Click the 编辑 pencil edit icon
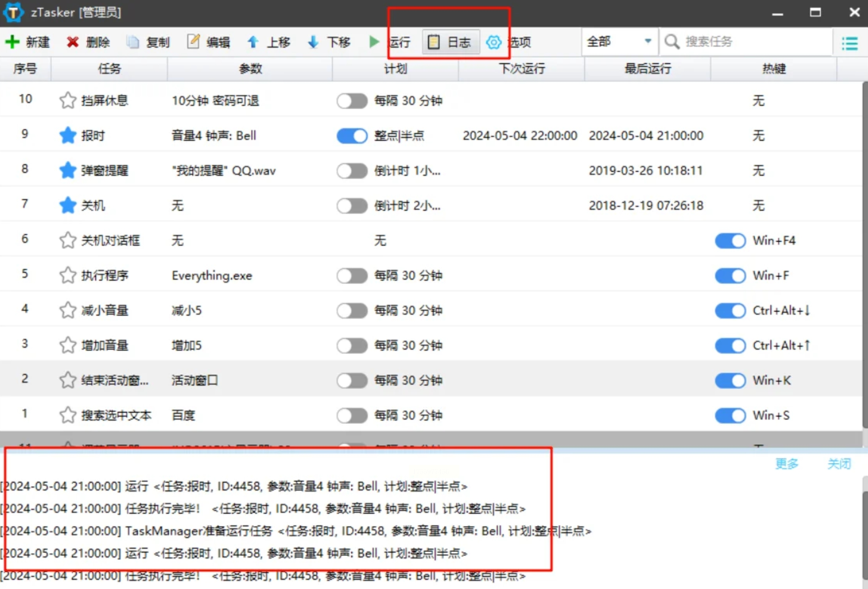The height and width of the screenshot is (589, 868). click(193, 42)
